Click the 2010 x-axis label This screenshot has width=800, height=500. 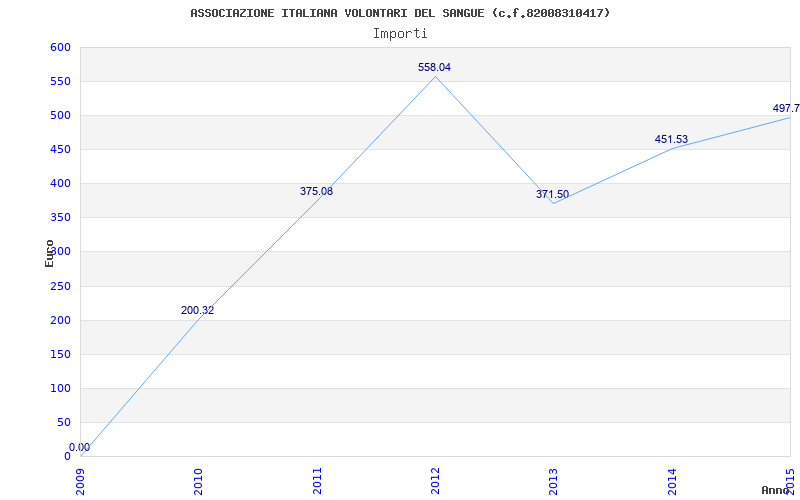click(x=198, y=481)
